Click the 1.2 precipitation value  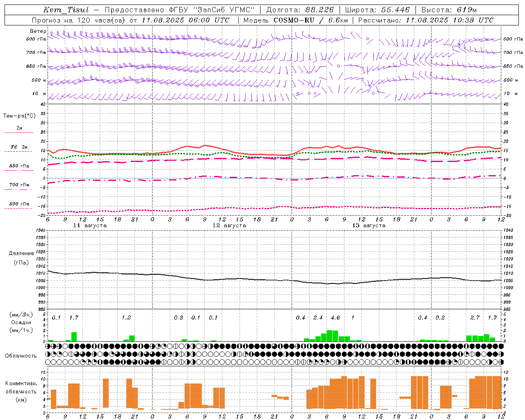126,317
